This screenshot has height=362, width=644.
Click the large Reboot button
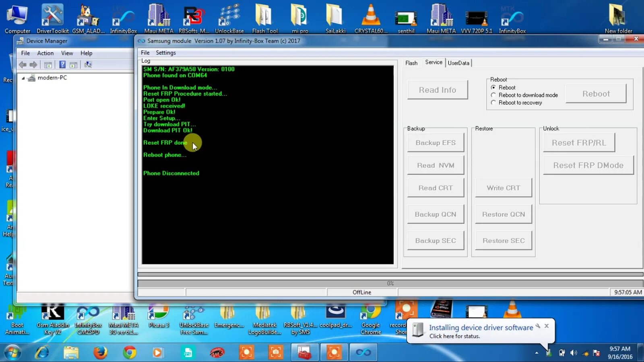[596, 94]
